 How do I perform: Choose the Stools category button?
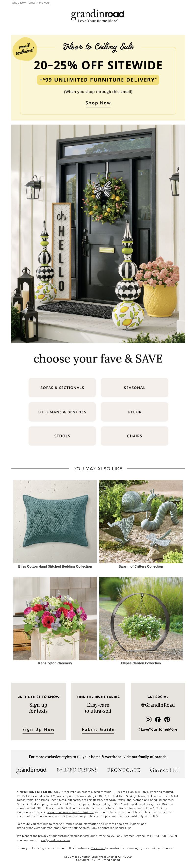point(62,436)
